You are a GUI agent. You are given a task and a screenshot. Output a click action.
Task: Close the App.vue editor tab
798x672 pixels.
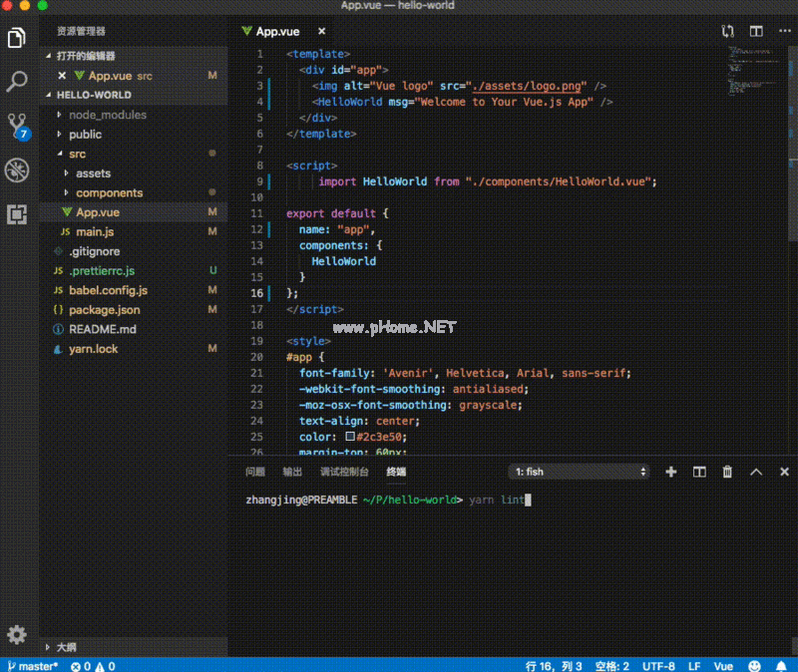(x=321, y=31)
